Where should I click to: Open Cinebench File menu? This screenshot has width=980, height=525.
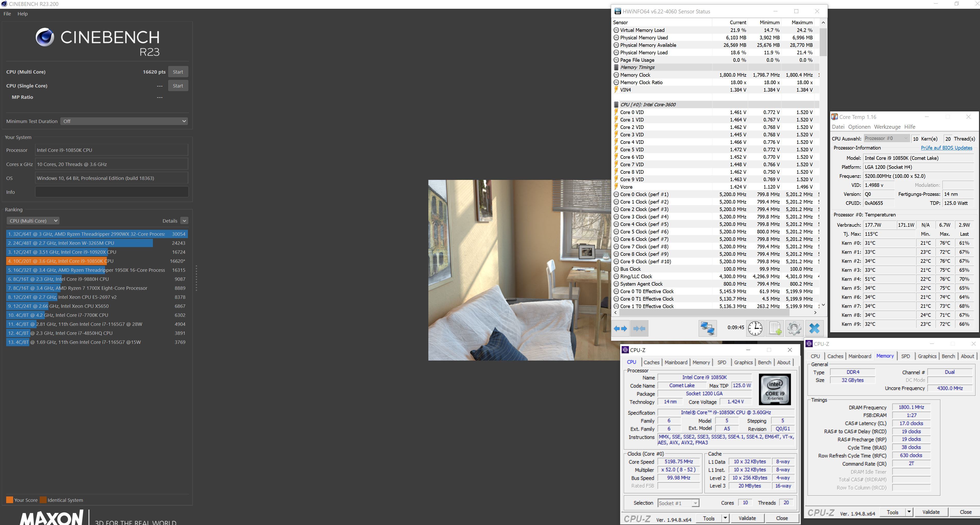(7, 14)
